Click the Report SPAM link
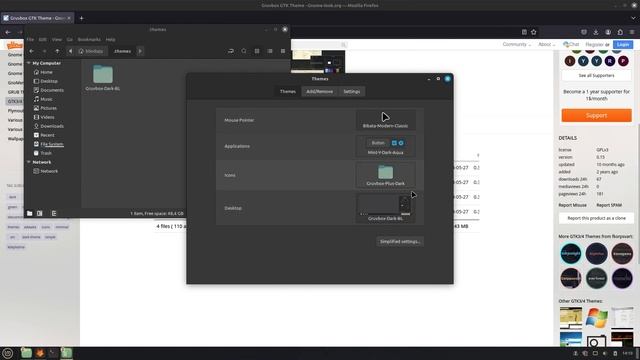Viewport: 640px width, 360px height. (609, 205)
